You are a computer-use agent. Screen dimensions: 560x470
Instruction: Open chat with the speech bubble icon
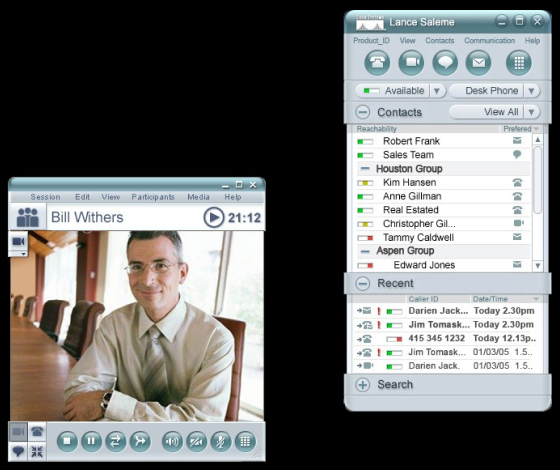tap(445, 63)
